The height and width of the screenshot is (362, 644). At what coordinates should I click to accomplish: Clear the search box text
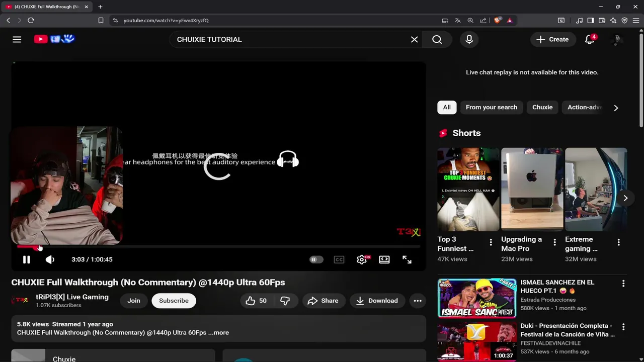point(414,39)
